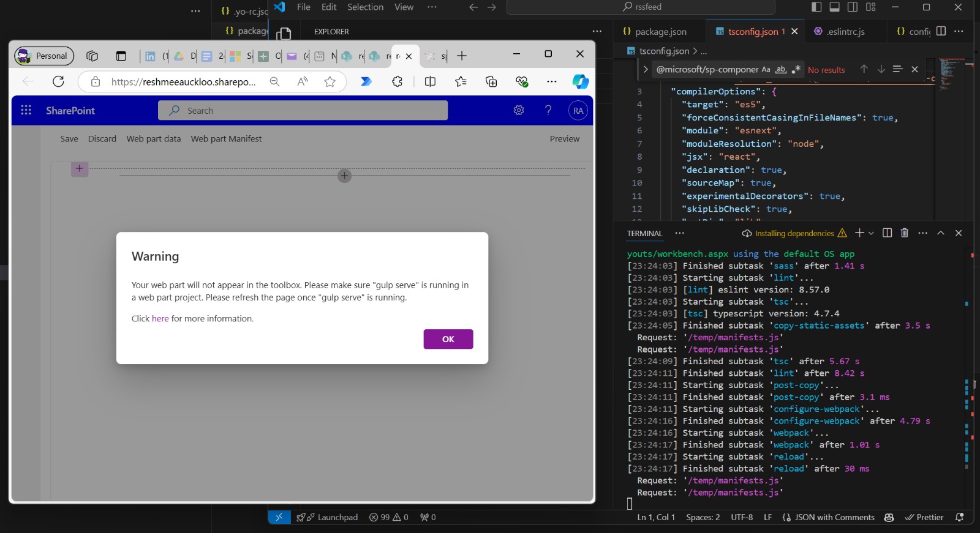Open SharePoint settings gear
Image resolution: width=980 pixels, height=533 pixels.
(519, 110)
